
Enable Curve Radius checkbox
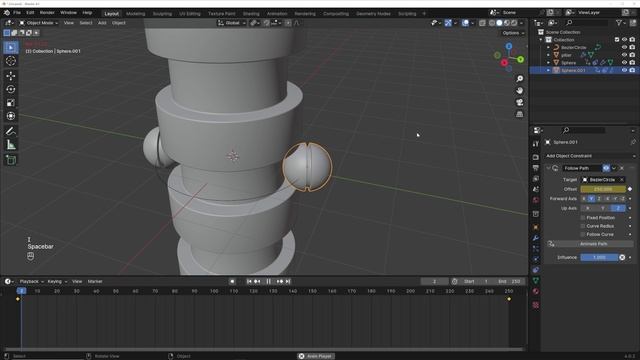(583, 226)
